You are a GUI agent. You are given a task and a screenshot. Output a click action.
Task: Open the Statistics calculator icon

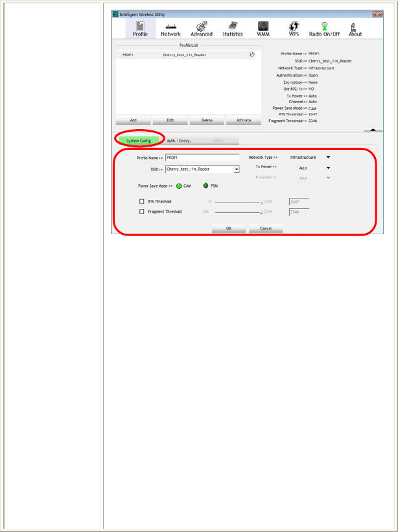pyautogui.click(x=232, y=26)
